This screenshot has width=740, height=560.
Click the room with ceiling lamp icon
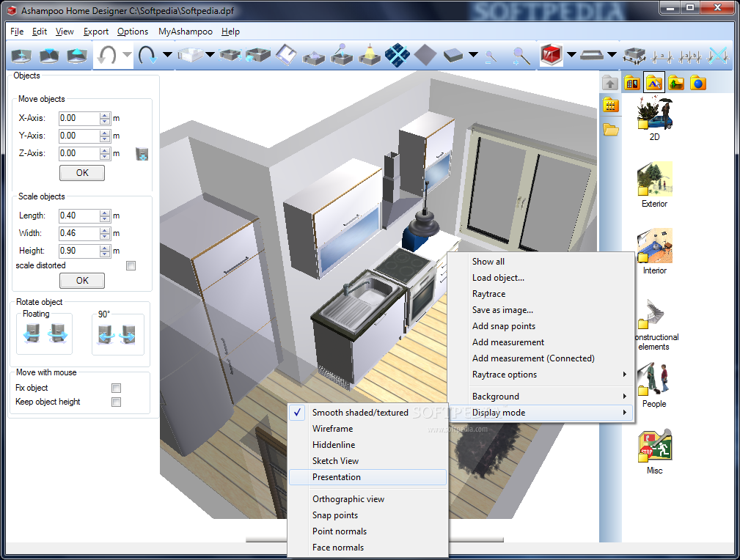point(370,55)
